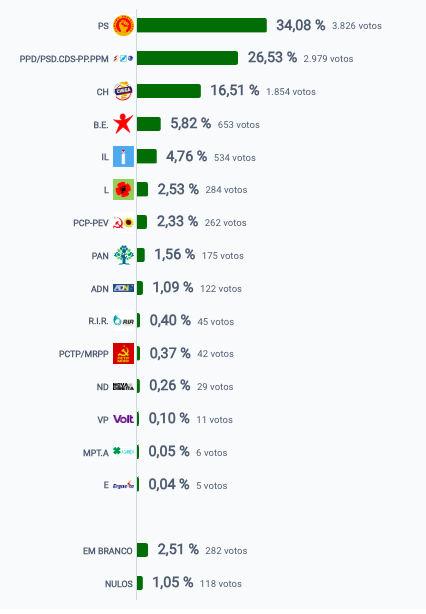The height and width of the screenshot is (614, 426).
Task: Click the CH party logo
Action: click(x=123, y=92)
